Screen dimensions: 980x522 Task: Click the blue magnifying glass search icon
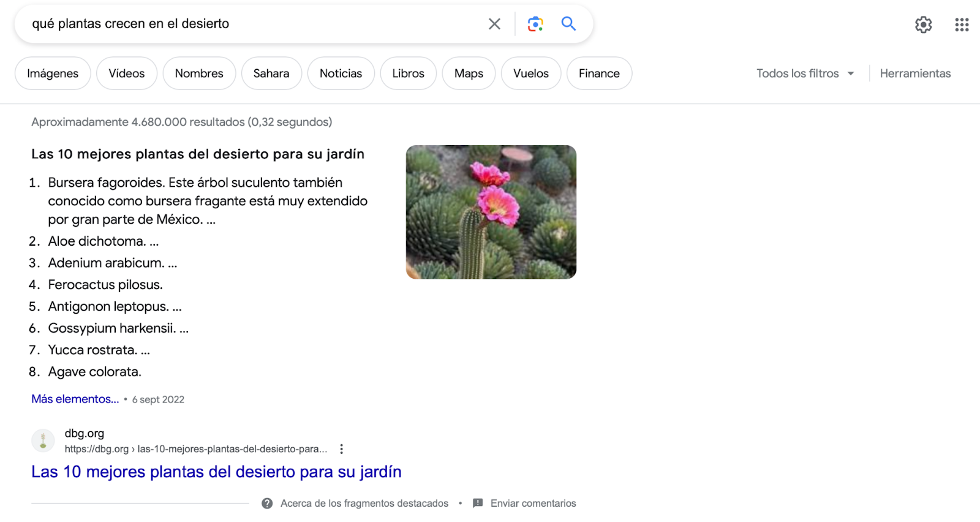click(569, 24)
